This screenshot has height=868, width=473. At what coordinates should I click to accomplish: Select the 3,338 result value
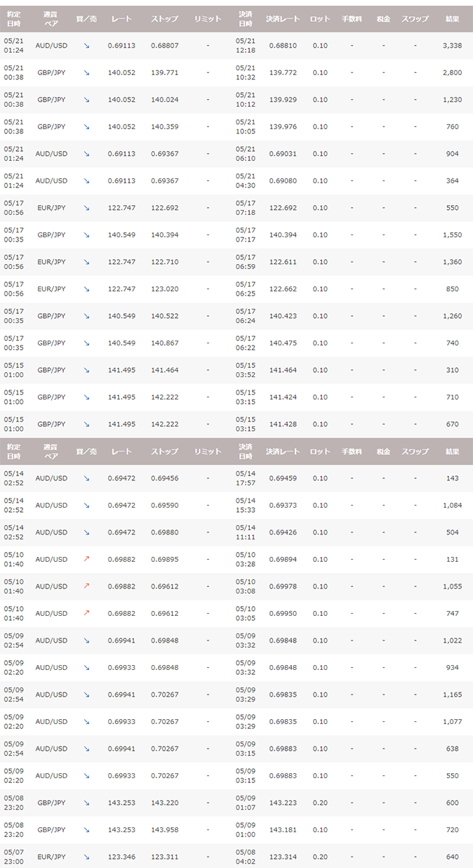(452, 46)
